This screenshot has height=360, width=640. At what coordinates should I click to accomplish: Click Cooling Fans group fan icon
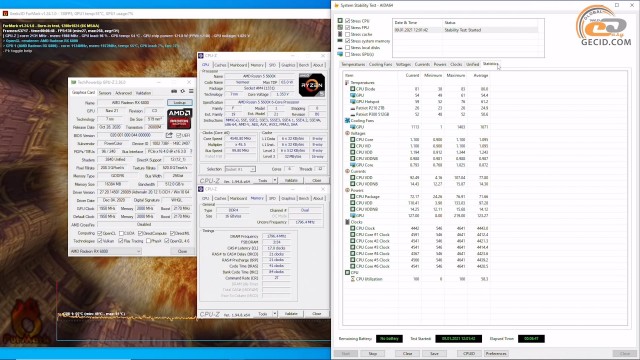tap(347, 120)
